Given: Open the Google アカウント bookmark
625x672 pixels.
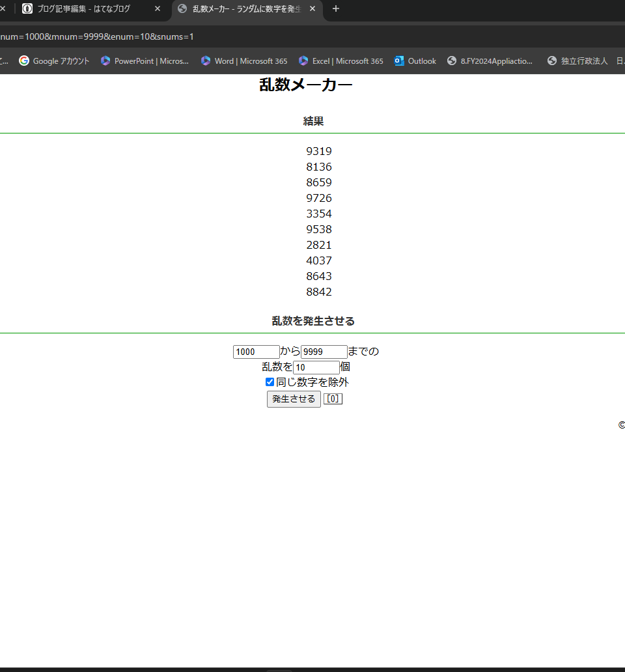Looking at the screenshot, I should click(54, 61).
